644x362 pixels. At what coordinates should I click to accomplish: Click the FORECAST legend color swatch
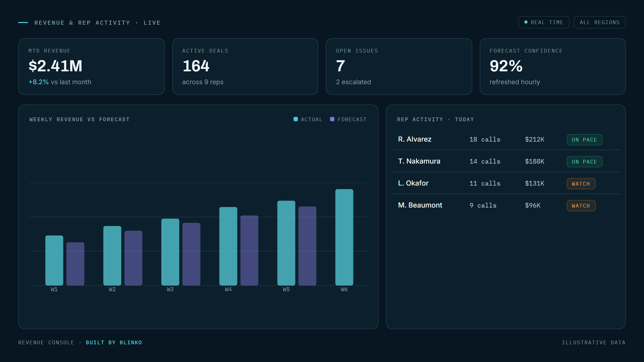click(332, 119)
